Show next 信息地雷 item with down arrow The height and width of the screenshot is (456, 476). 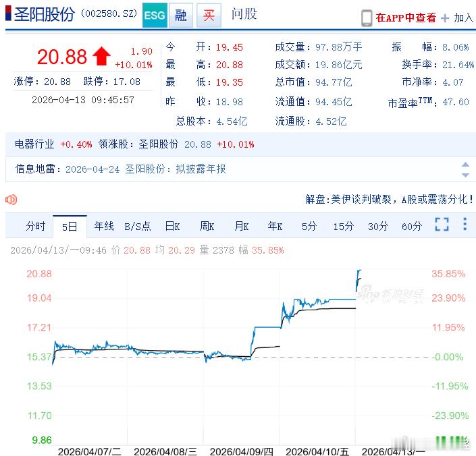point(465,175)
